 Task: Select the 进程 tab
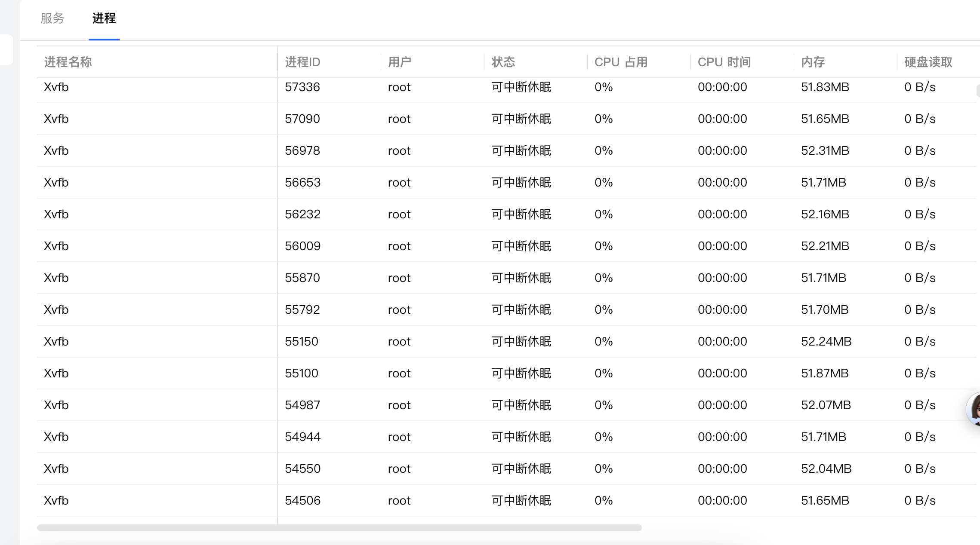click(104, 18)
